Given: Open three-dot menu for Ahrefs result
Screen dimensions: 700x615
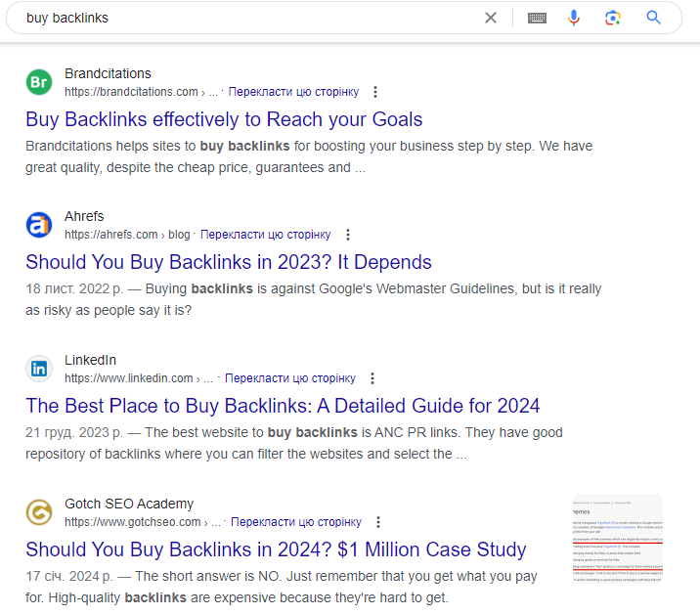Looking at the screenshot, I should (x=347, y=235).
